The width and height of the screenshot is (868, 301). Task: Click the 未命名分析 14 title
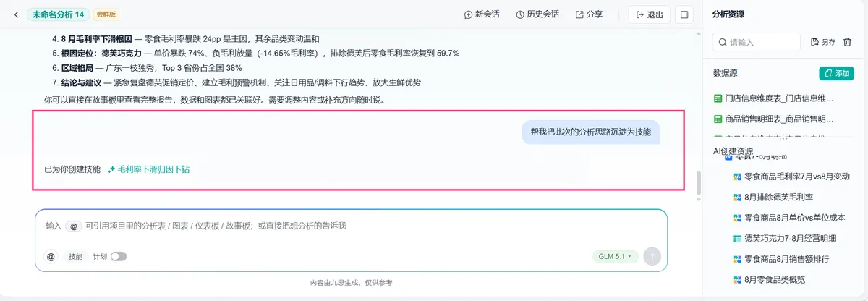(x=59, y=14)
